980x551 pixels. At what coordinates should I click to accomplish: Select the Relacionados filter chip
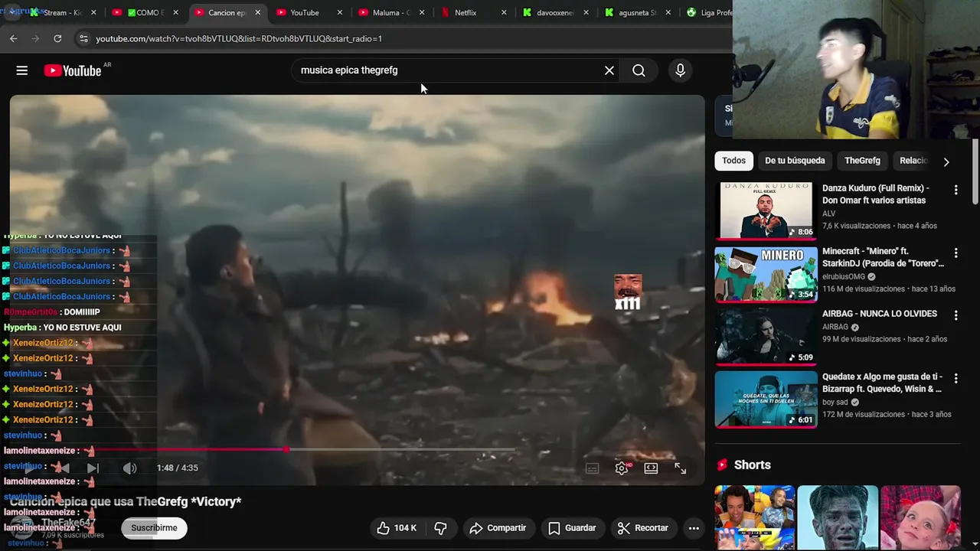pyautogui.click(x=913, y=161)
